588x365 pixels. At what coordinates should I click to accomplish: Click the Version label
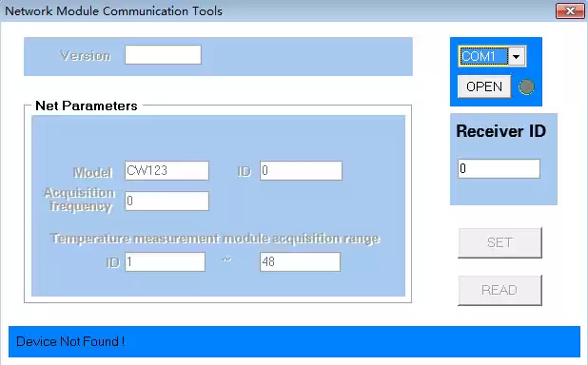click(x=86, y=56)
